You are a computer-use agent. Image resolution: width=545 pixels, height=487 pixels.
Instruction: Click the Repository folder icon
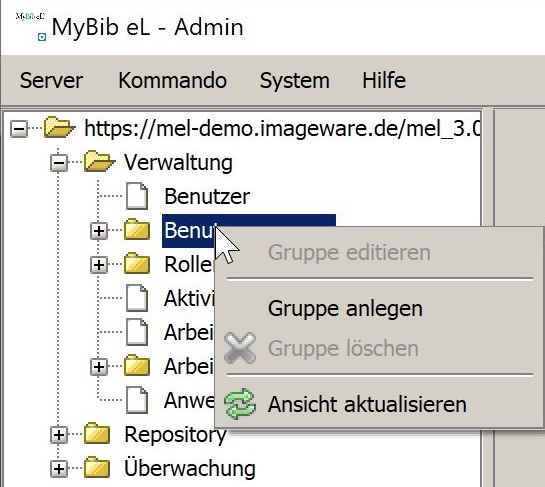97,434
